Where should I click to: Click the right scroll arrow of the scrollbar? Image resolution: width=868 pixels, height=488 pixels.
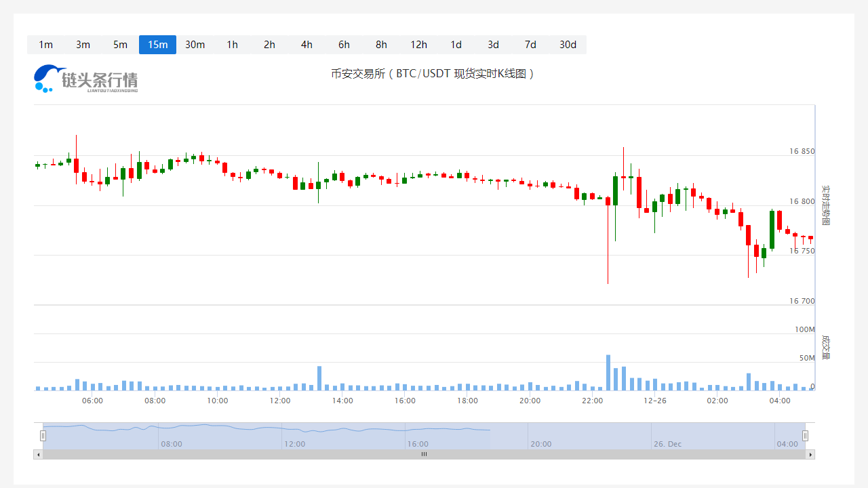click(x=810, y=454)
